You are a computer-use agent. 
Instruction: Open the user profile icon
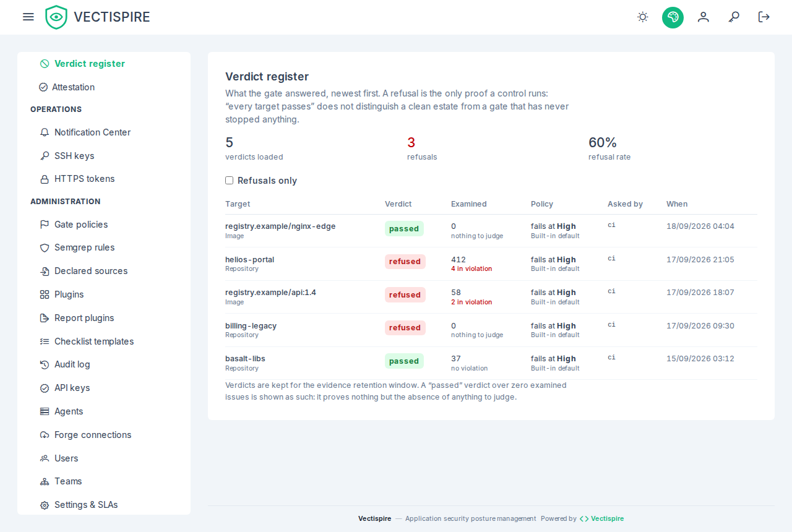704,17
